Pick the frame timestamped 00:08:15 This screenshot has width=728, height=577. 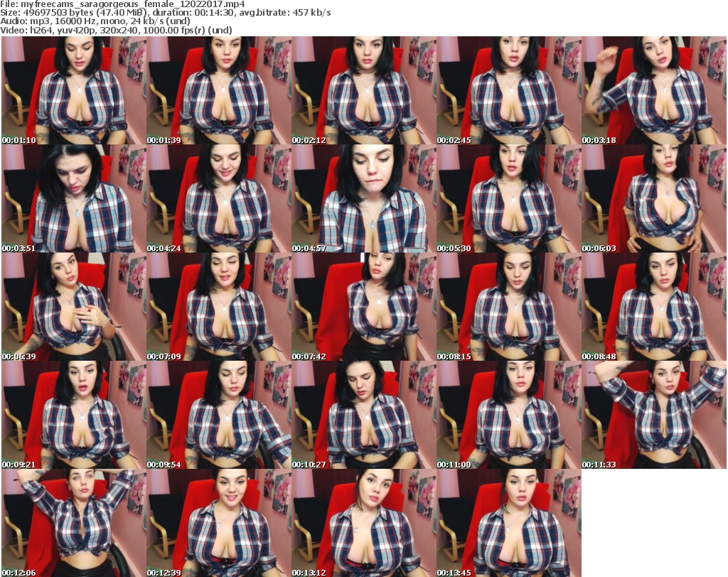(509, 307)
